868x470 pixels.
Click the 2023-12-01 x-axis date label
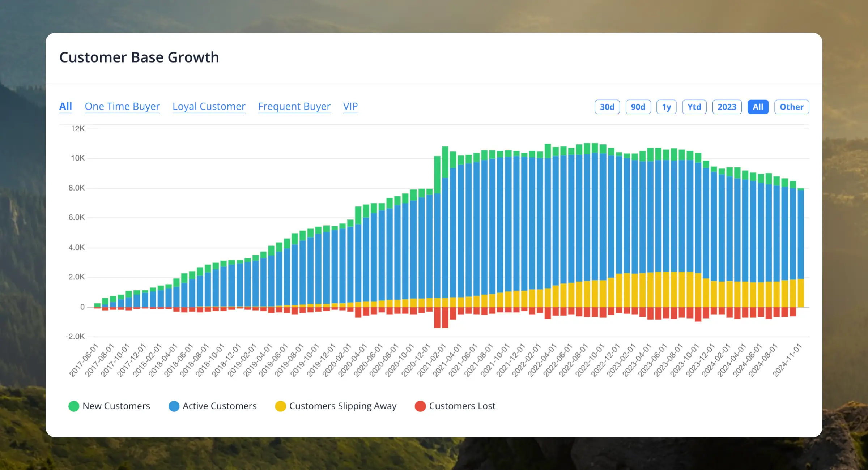(x=701, y=360)
